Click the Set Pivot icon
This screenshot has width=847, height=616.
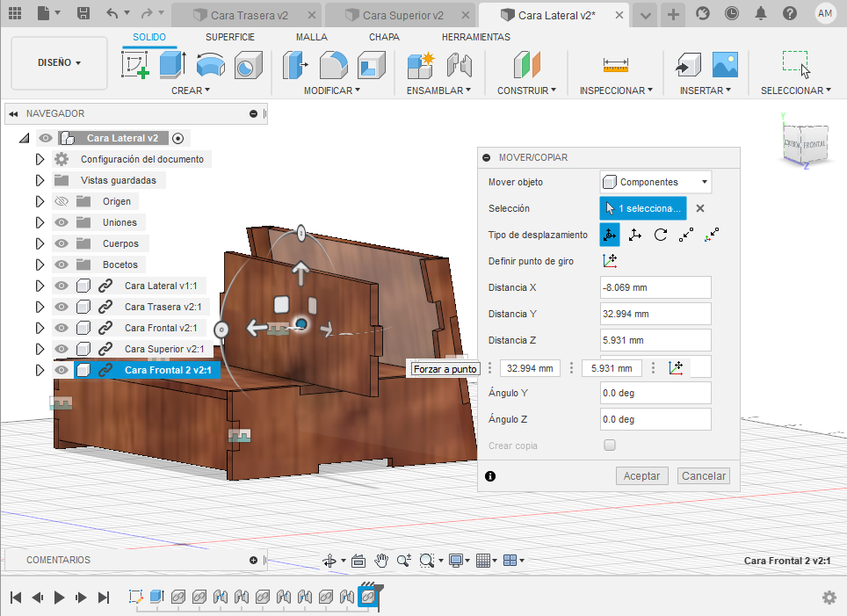[610, 261]
